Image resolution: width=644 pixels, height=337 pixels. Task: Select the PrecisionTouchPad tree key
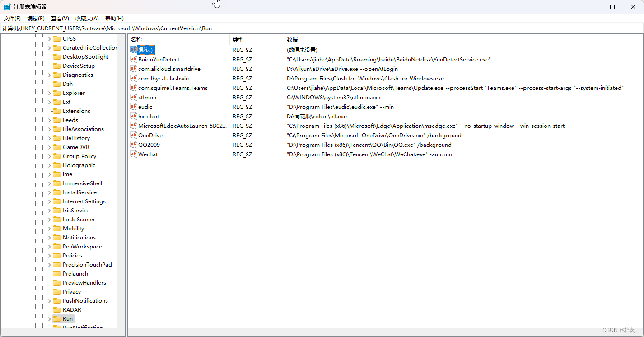[x=87, y=265]
